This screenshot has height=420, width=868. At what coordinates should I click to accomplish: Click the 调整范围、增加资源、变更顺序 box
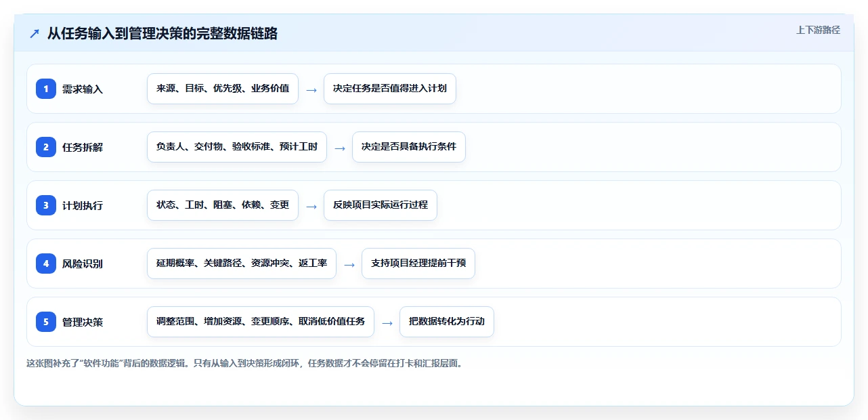point(261,322)
